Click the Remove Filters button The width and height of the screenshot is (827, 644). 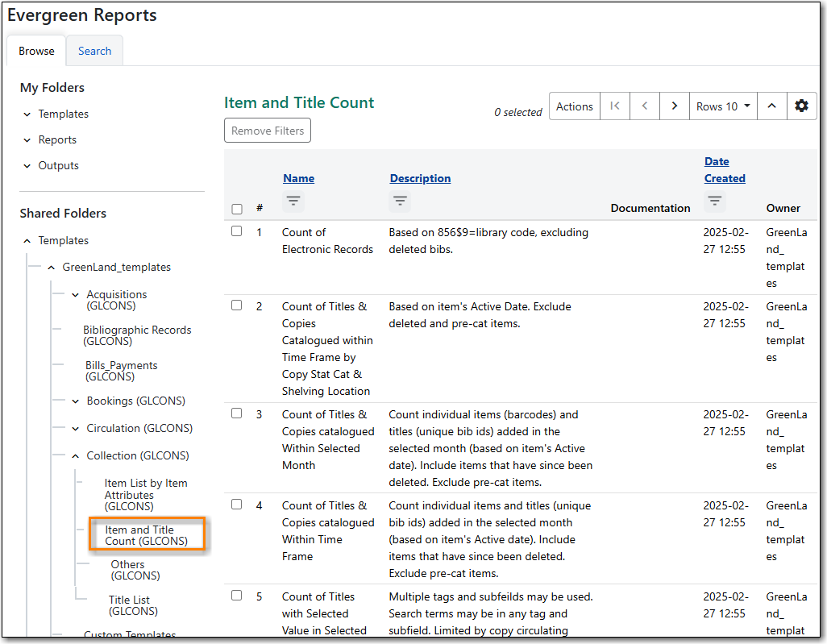click(267, 130)
